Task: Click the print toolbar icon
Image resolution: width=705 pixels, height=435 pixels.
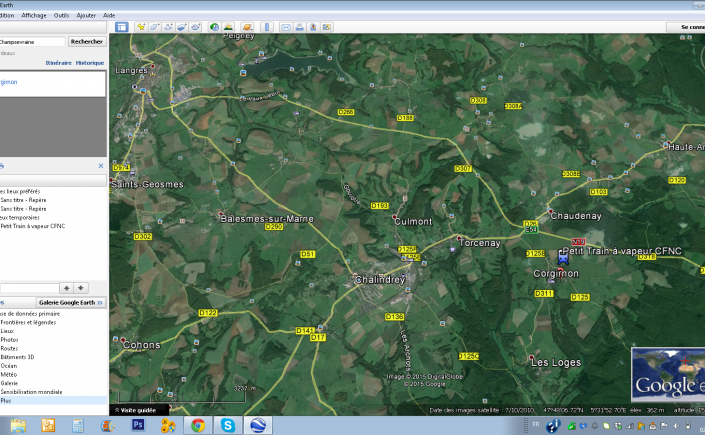Action: pos(299,26)
